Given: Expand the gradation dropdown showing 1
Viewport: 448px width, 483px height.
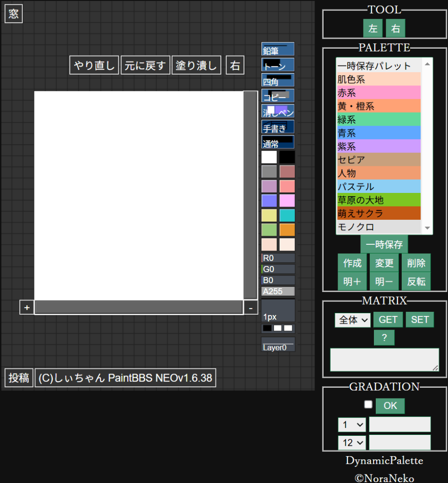Looking at the screenshot, I should [352, 425].
